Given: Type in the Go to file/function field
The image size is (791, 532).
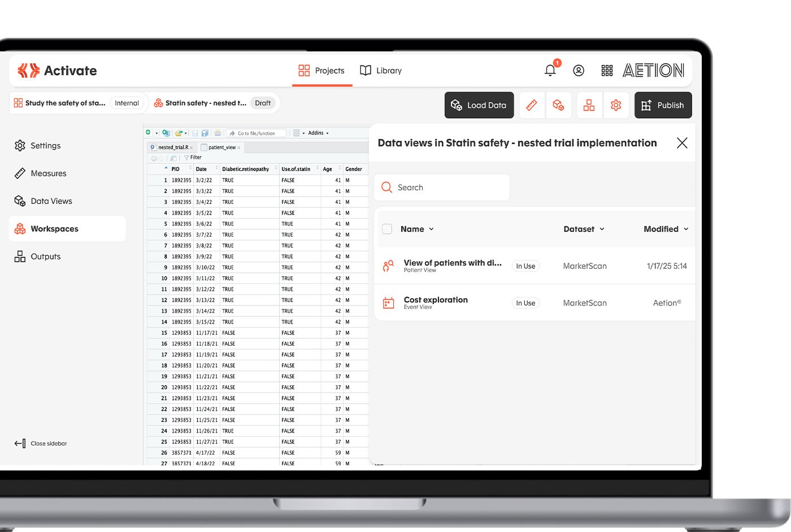Looking at the screenshot, I should (x=256, y=133).
